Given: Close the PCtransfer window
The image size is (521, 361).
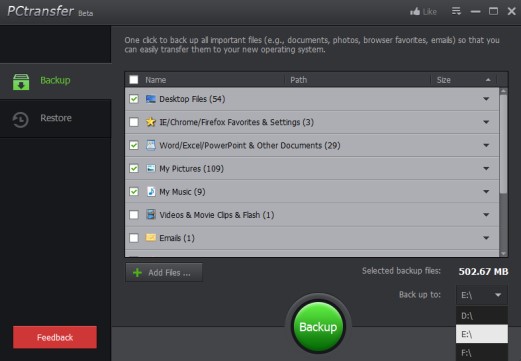Looking at the screenshot, I should (x=512, y=11).
